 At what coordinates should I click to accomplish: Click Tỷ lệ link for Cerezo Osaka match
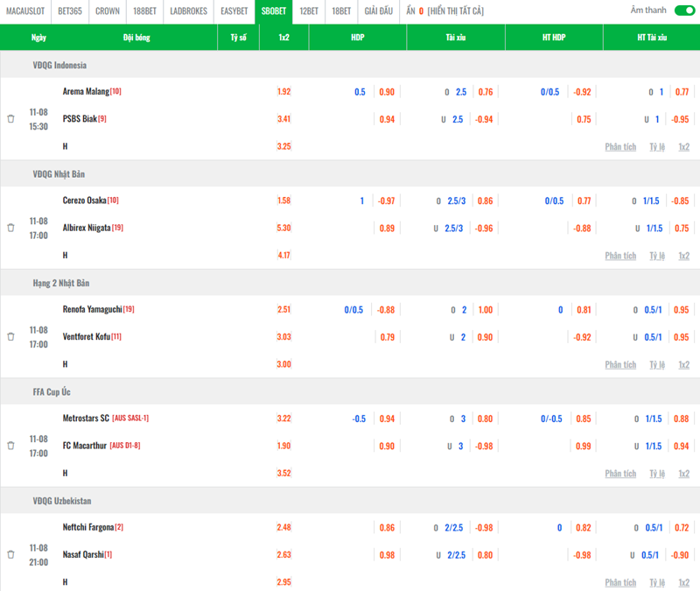657,256
